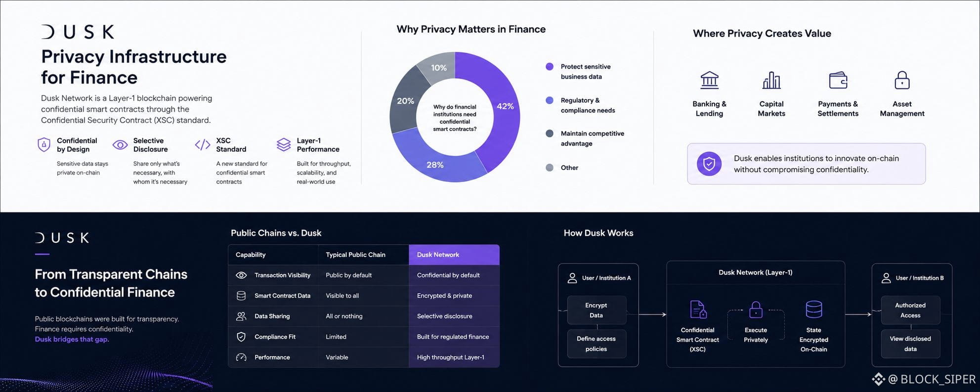
Task: Select the Payments & Settlements wallet icon
Action: tap(838, 80)
